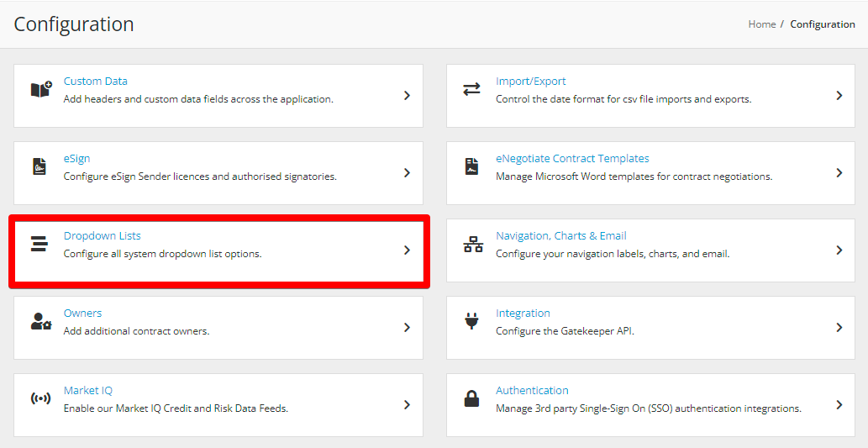Click the Dropdown Lists stacked-lines icon
868x448 pixels.
point(39,244)
